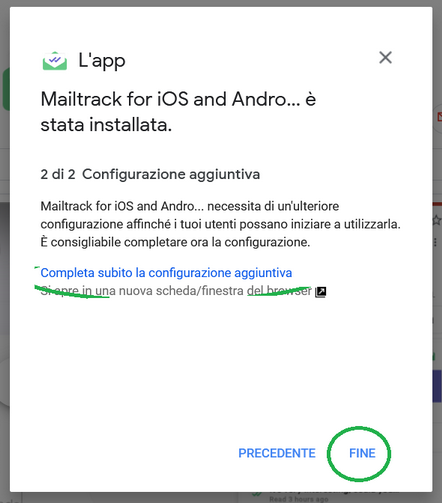Open the external-link icon beside browser text
Image resolution: width=442 pixels, height=503 pixels.
321,292
